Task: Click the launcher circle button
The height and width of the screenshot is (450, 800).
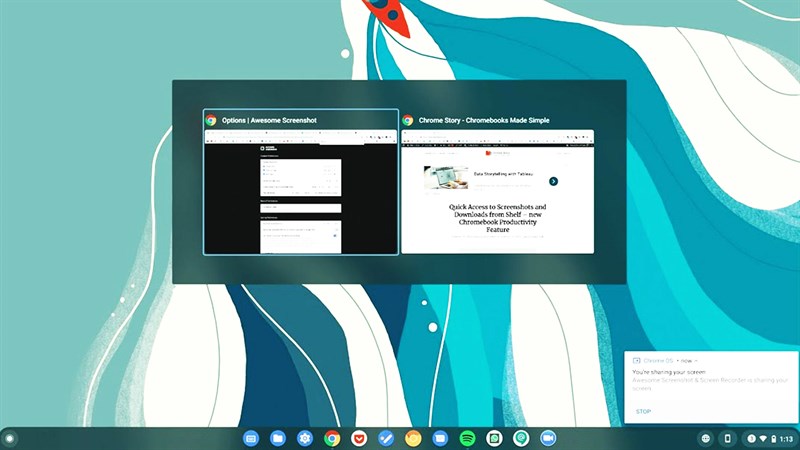Action: point(11,438)
